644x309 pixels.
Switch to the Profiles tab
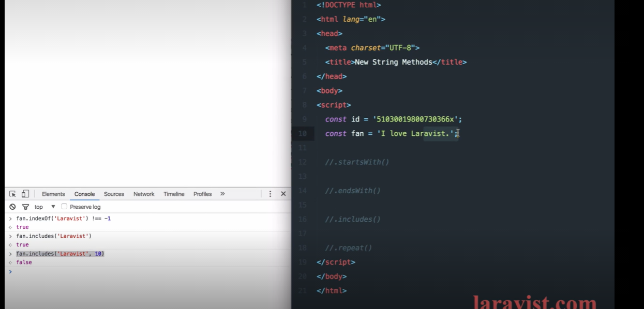coord(202,194)
